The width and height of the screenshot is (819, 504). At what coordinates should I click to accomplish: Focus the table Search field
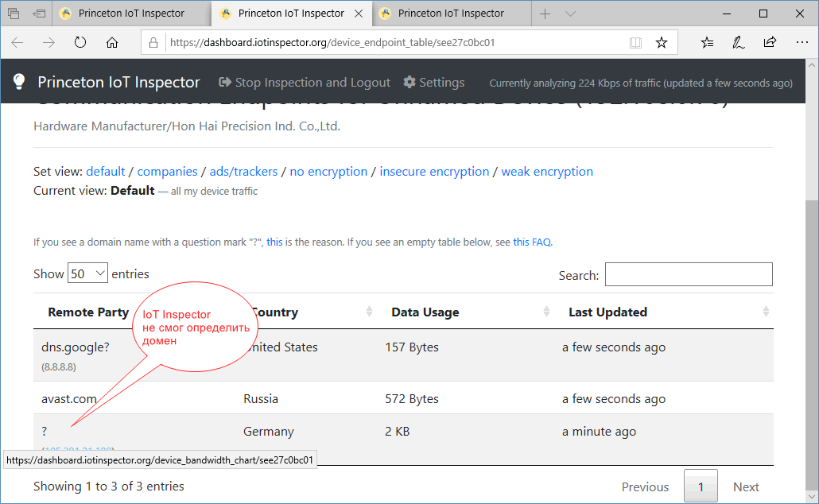click(689, 274)
